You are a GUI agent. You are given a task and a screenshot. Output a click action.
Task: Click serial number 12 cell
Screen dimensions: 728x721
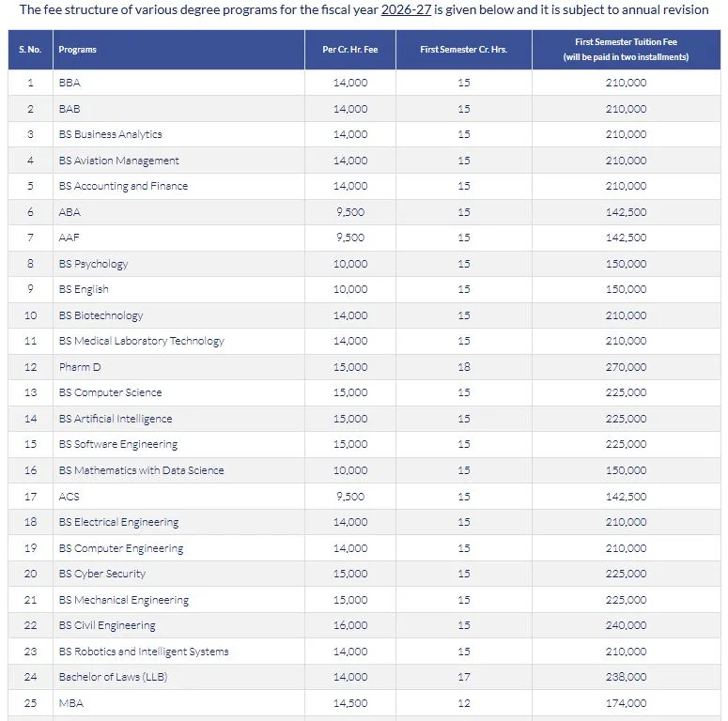pos(30,367)
